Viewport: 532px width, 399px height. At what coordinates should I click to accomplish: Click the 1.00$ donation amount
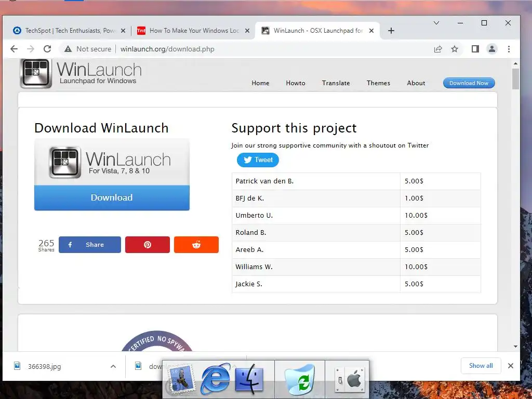(414, 198)
